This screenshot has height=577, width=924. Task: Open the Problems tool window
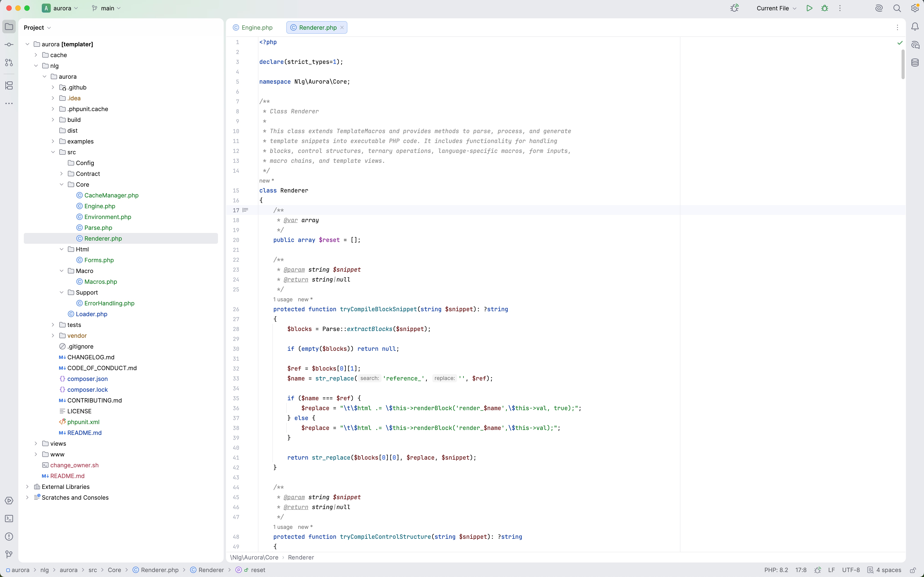click(9, 537)
